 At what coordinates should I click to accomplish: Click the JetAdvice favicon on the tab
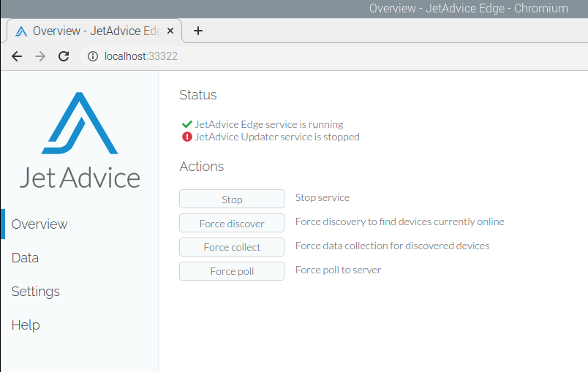coord(21,31)
